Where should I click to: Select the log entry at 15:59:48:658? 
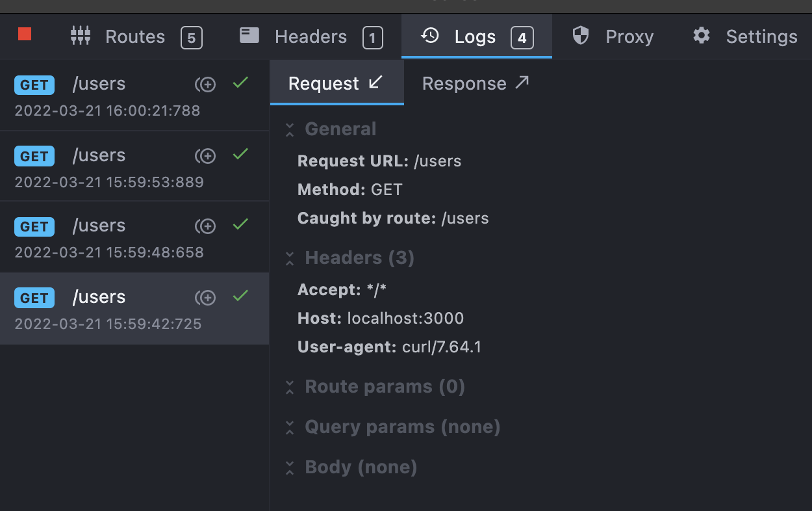tap(134, 237)
